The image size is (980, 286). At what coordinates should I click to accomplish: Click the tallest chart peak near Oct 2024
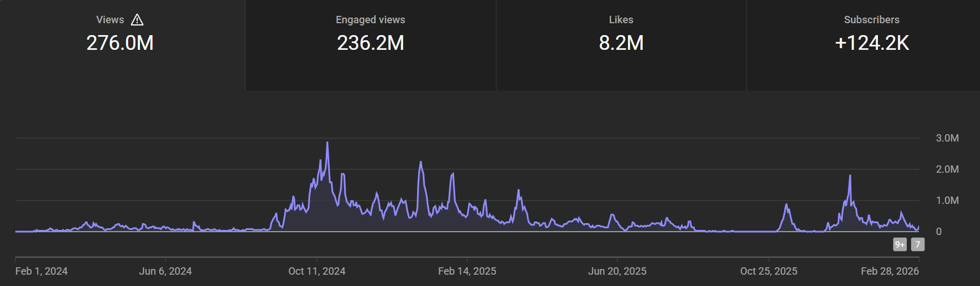click(327, 143)
